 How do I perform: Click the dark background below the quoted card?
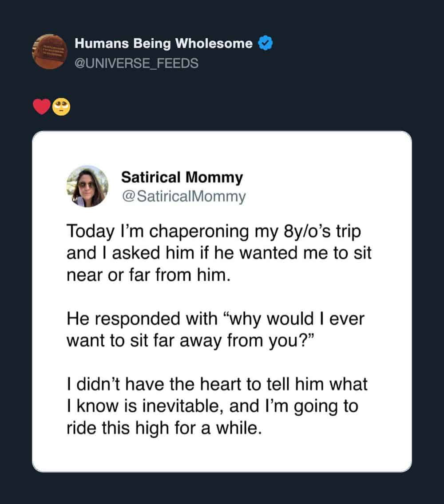pos(222,488)
